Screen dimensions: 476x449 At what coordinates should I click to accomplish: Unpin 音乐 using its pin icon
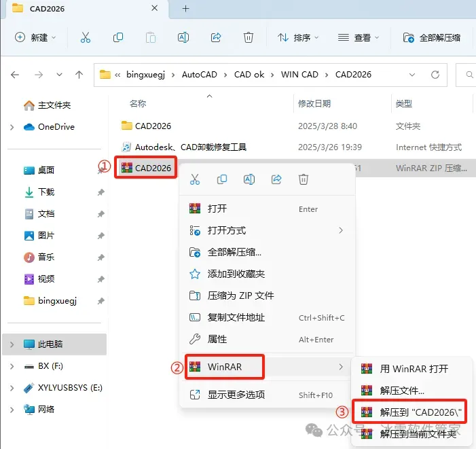(x=100, y=257)
